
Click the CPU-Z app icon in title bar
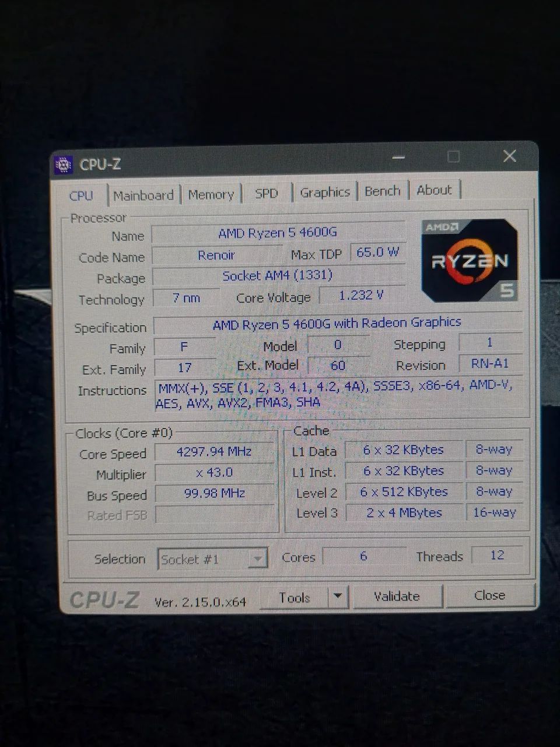pos(63,165)
